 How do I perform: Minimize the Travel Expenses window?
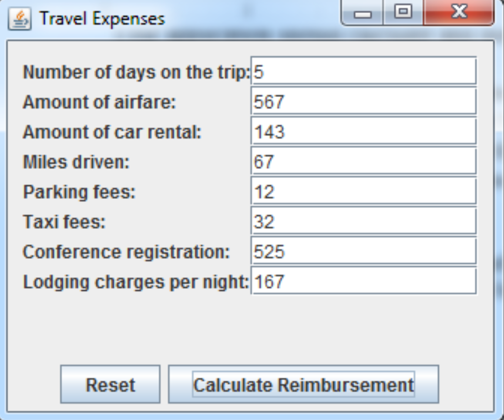[x=362, y=13]
